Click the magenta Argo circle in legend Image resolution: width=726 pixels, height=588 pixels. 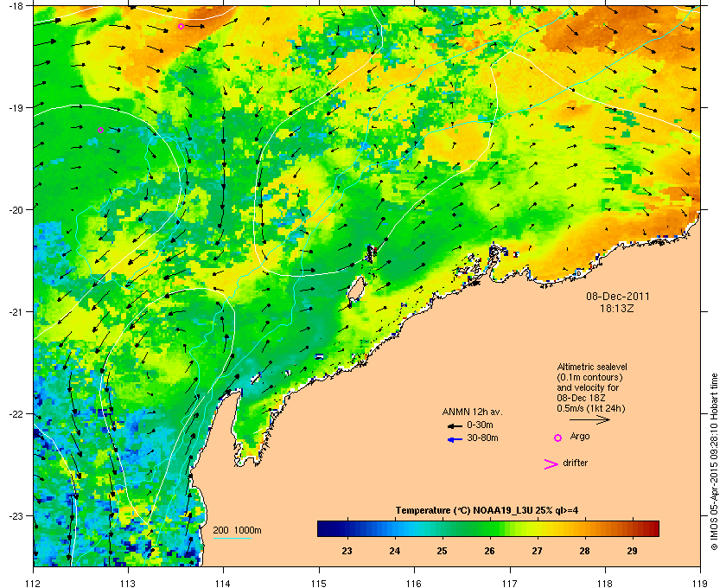[558, 438]
